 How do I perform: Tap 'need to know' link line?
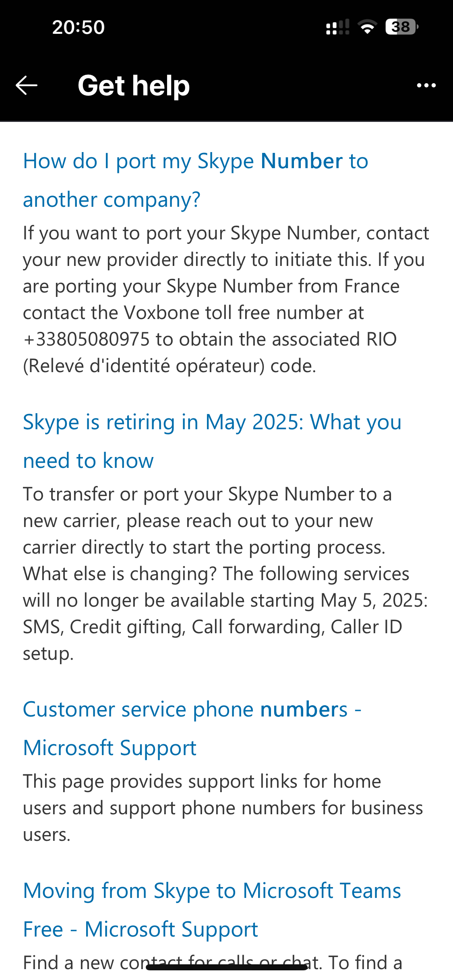pos(88,461)
